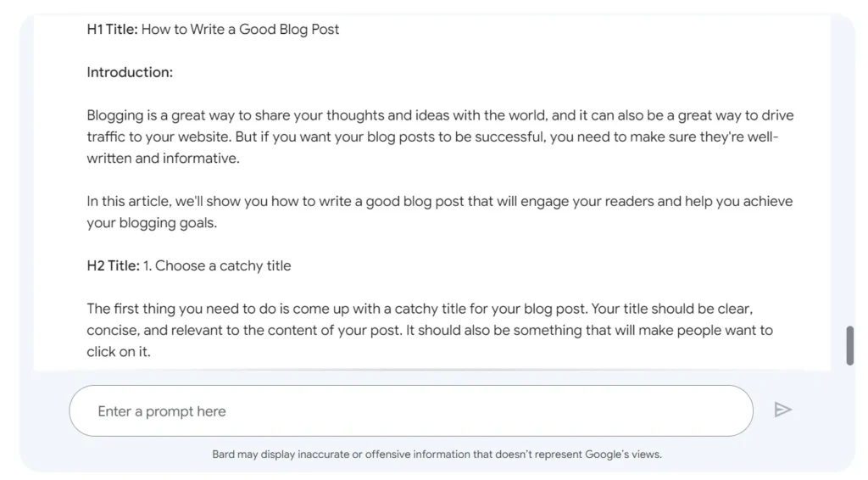The image size is (868, 480).
Task: Click the phrase "your blogging goals."
Action: click(x=152, y=223)
